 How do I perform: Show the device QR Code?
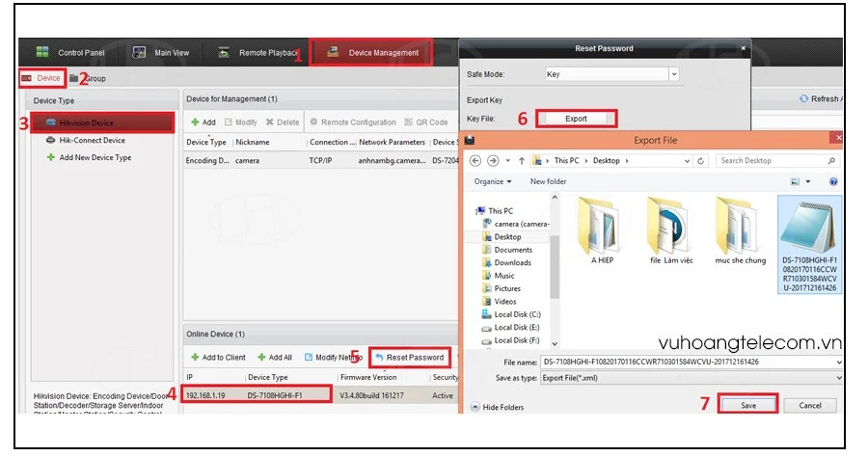pos(426,122)
